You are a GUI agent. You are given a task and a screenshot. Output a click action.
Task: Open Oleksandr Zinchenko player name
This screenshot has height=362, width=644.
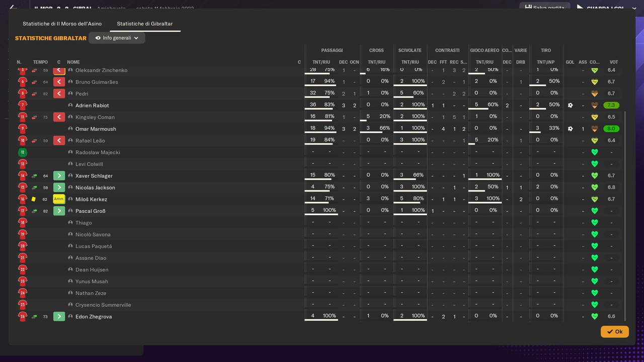click(101, 70)
